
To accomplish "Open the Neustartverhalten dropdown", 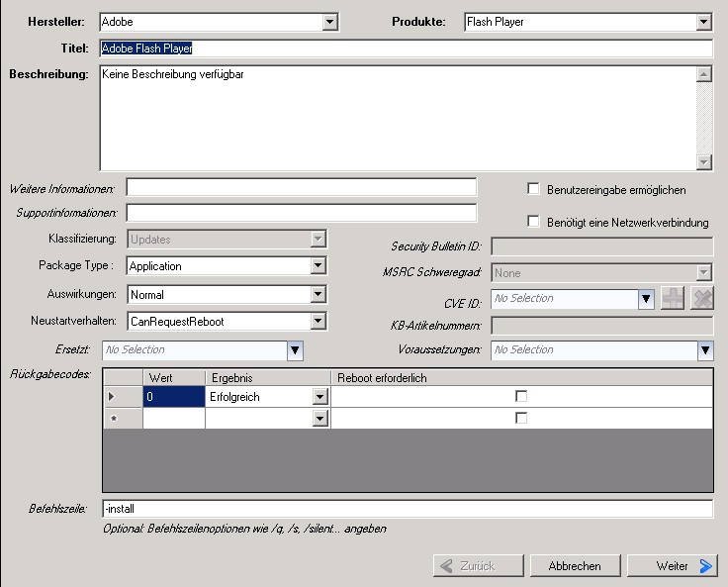I will pyautogui.click(x=318, y=321).
